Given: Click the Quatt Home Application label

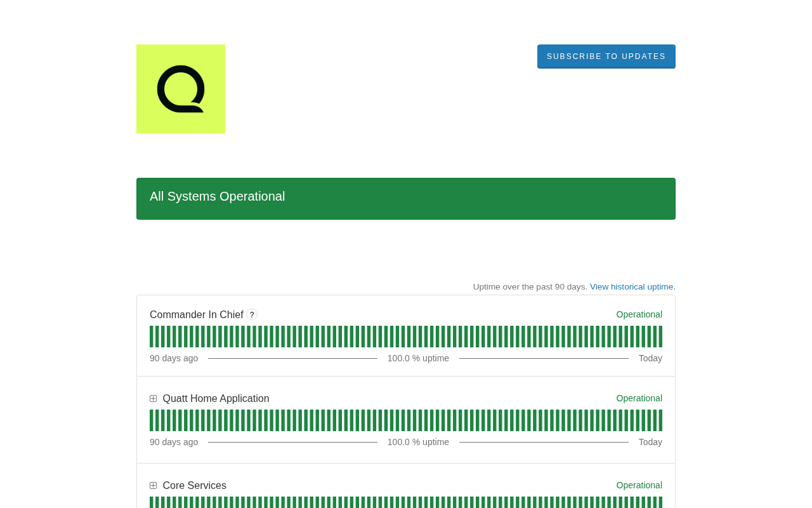Looking at the screenshot, I should [x=216, y=399].
